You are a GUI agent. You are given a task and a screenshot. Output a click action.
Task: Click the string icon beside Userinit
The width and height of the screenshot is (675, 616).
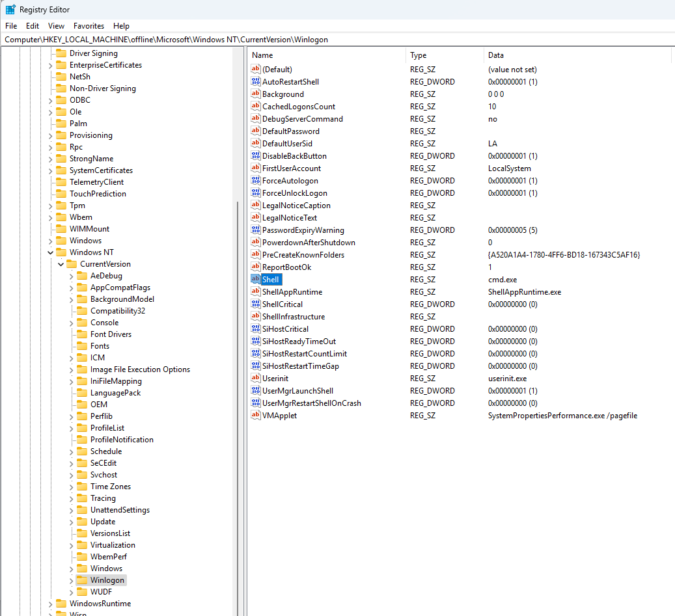pyautogui.click(x=256, y=378)
